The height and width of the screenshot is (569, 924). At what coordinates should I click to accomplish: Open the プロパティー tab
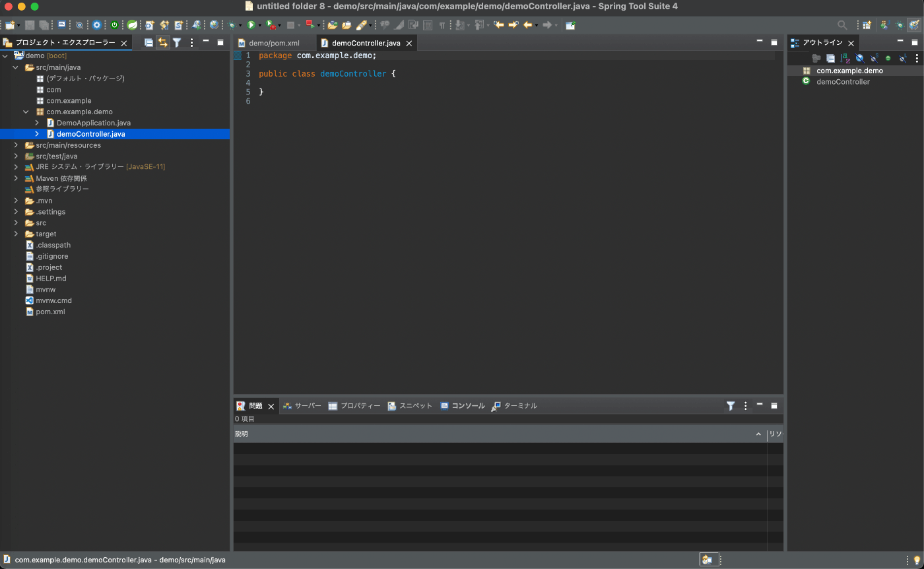coord(354,406)
